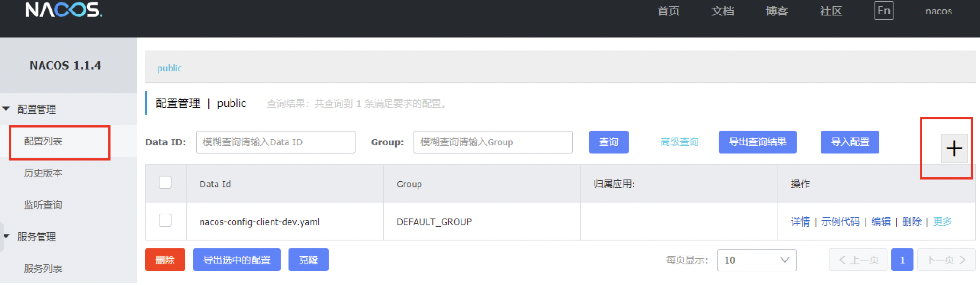Open 文档 in the top navigation
The image size is (980, 285).
point(722,11)
